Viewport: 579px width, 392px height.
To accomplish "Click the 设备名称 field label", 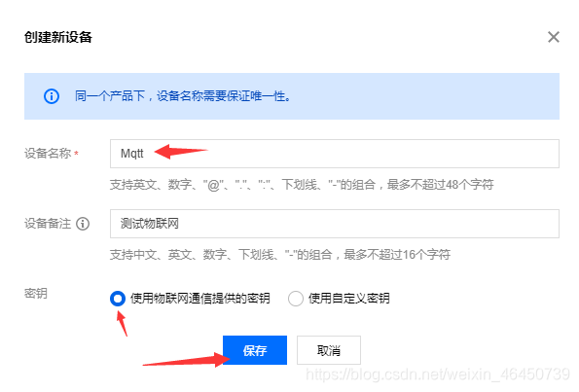I will tap(48, 153).
